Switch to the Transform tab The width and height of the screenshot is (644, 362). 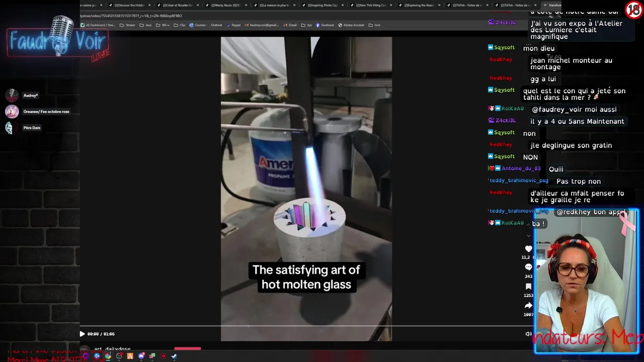pos(552,5)
